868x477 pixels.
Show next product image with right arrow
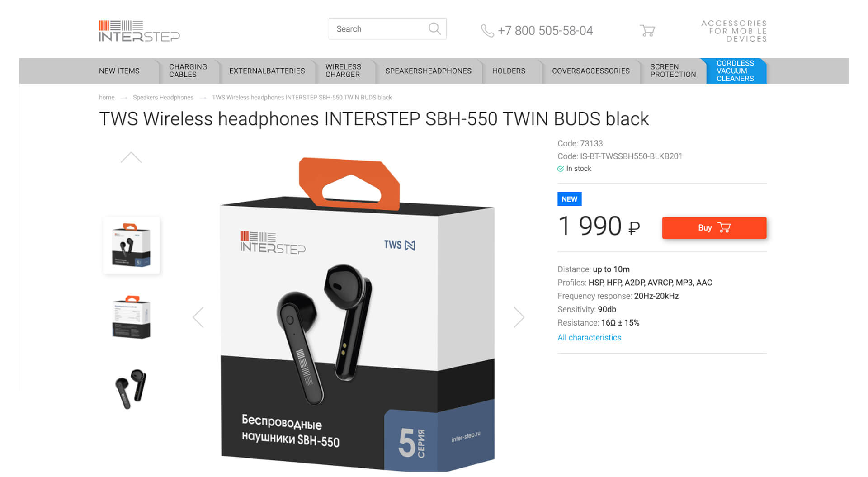pos(519,317)
